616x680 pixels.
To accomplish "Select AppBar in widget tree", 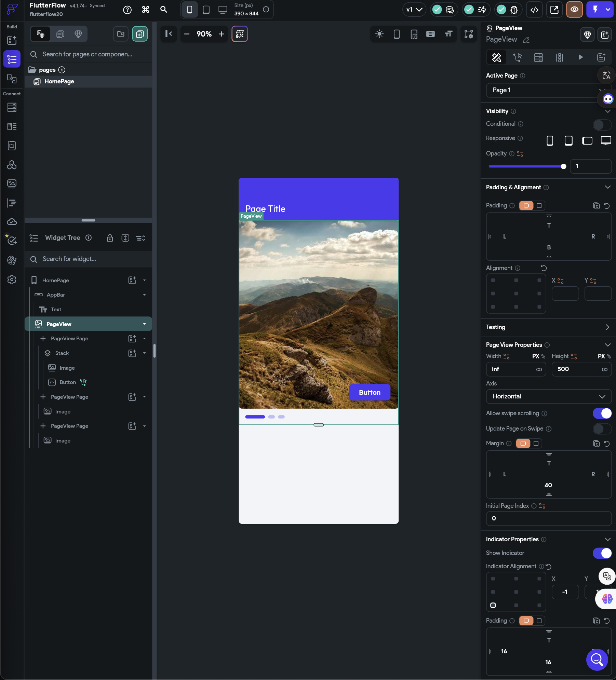I will (x=56, y=295).
